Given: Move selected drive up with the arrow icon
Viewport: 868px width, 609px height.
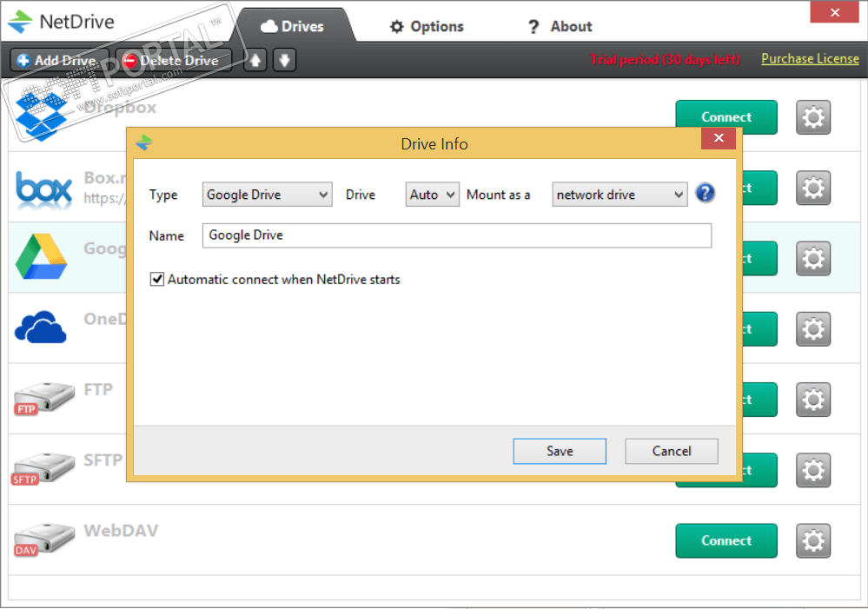Looking at the screenshot, I should [x=255, y=60].
